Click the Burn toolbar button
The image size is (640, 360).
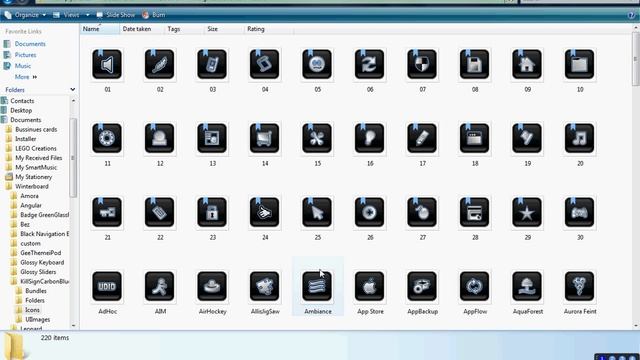tap(153, 15)
